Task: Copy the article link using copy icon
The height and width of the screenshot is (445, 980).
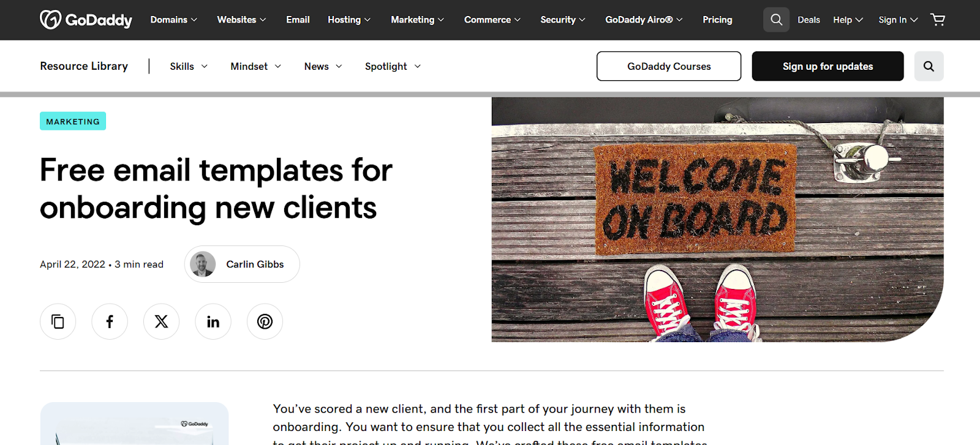Action: [58, 321]
